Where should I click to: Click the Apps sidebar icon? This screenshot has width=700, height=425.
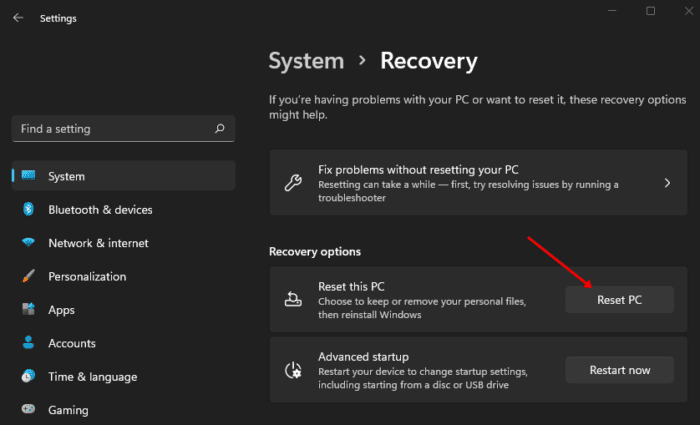[28, 310]
